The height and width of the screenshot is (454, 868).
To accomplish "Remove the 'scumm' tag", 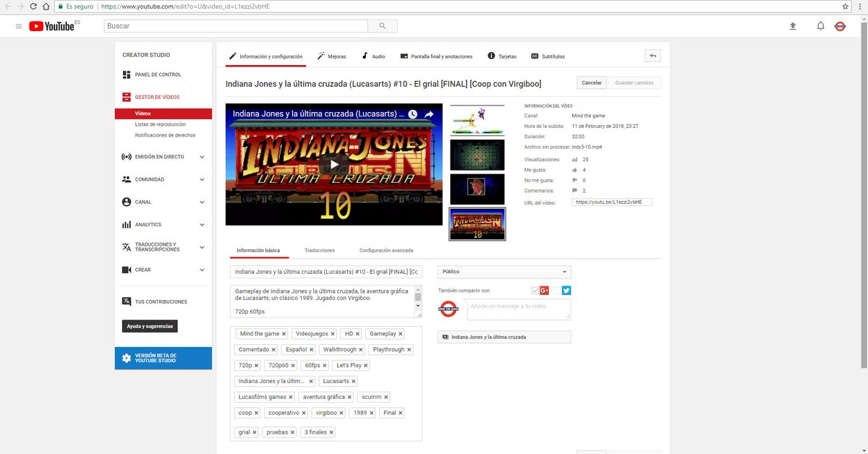I will coord(386,397).
